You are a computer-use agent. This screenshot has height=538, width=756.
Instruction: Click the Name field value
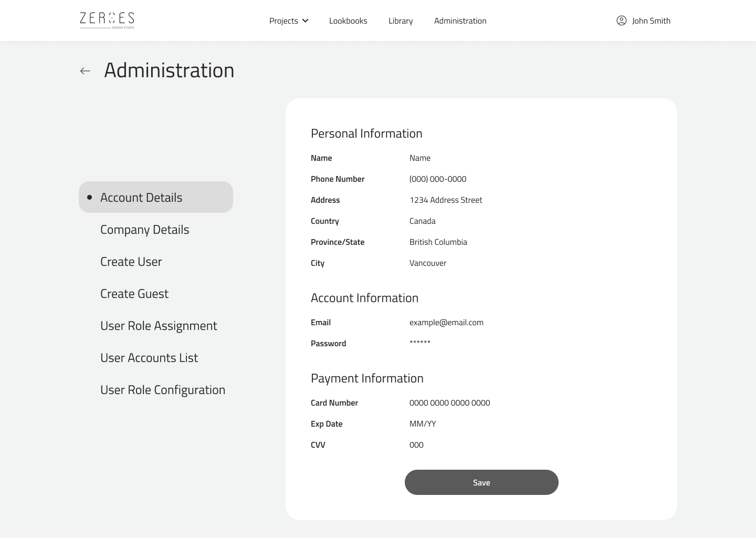click(420, 158)
